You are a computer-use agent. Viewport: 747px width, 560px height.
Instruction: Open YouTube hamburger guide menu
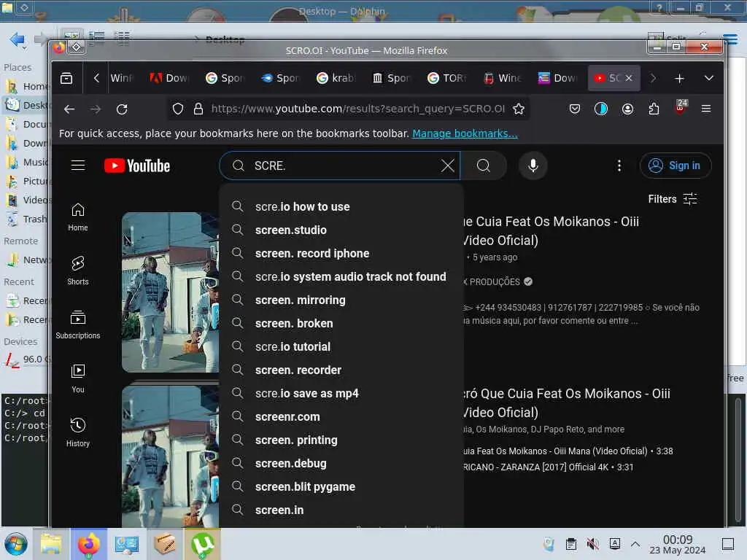(78, 166)
